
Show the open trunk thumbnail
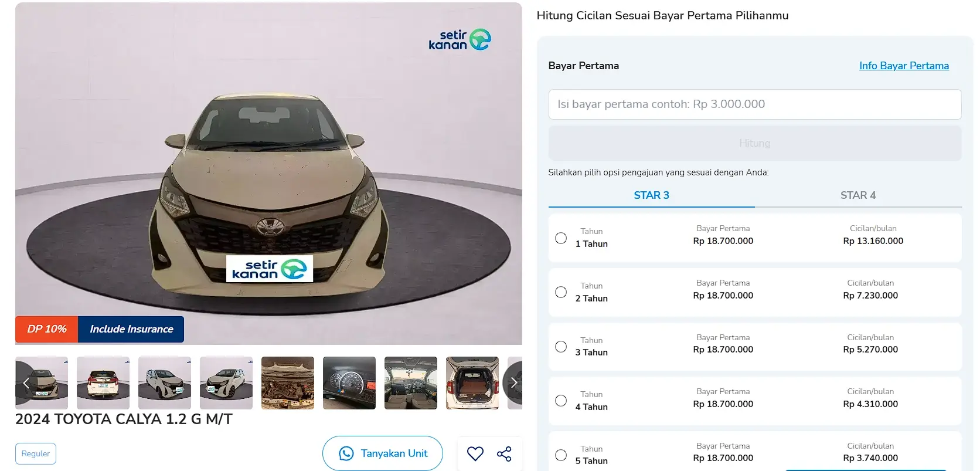(472, 383)
